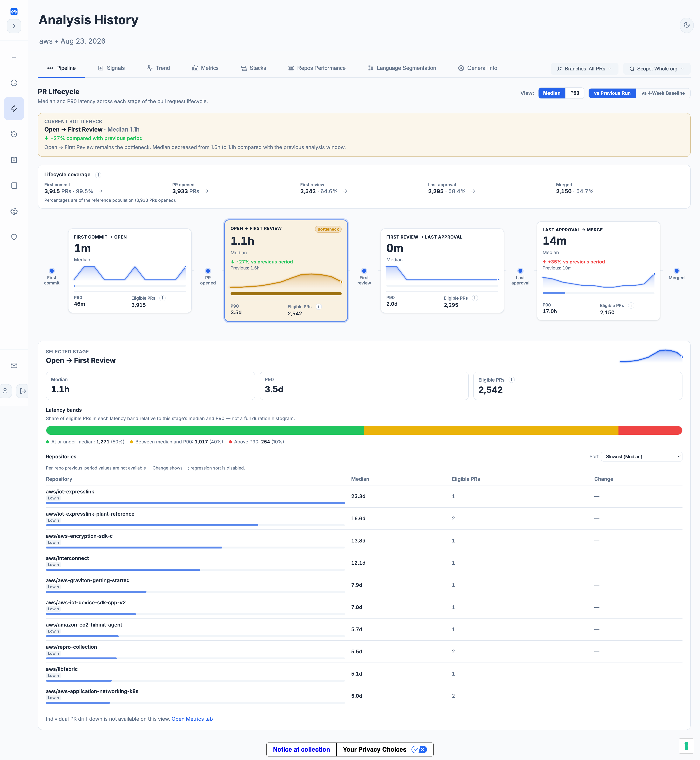This screenshot has width=700, height=760.
Task: Click the app logo at top left
Action: pyautogui.click(x=14, y=11)
